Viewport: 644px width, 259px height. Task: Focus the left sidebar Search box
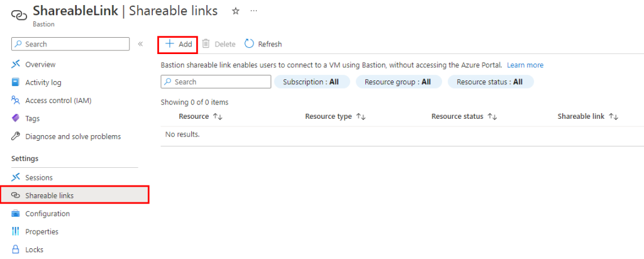(x=70, y=44)
